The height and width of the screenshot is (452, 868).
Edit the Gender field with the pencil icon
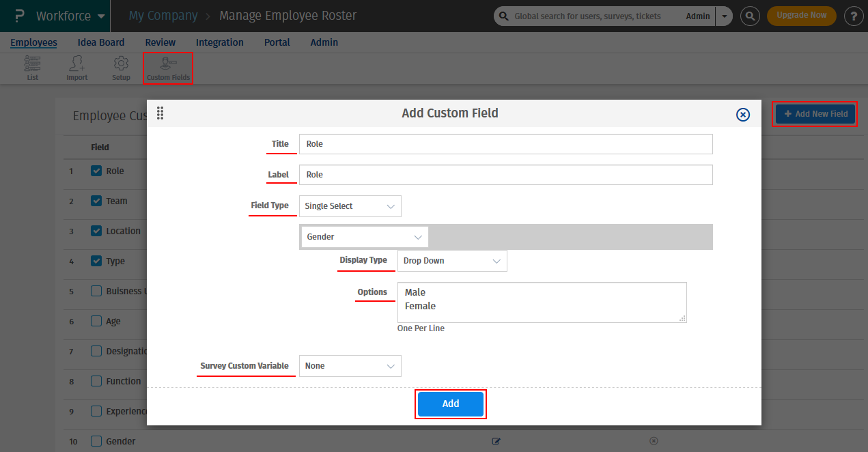tap(496, 441)
